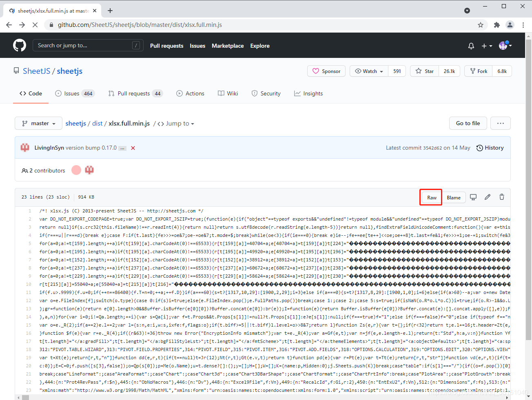Viewport: 532px width, 400px height.
Task: View the 6.8k forks count
Action: click(502, 71)
